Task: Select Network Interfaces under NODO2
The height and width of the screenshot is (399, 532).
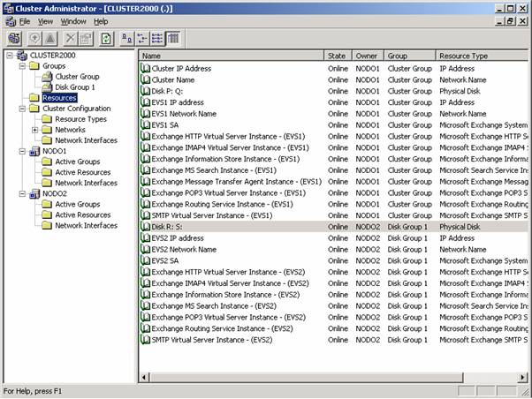Action: (87, 226)
